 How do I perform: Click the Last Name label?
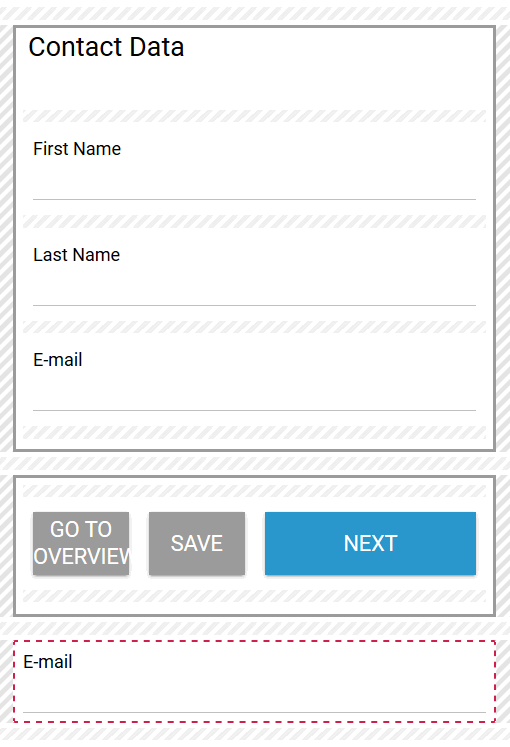coord(76,254)
